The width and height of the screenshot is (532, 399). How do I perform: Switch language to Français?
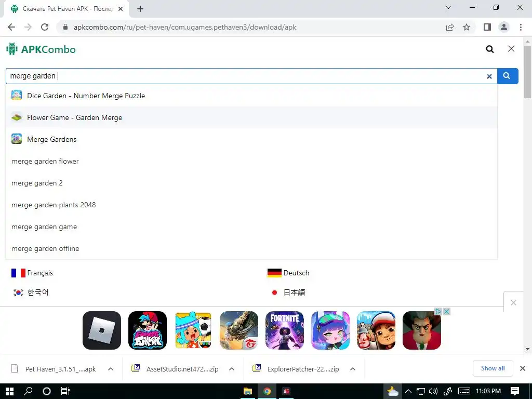coord(32,273)
